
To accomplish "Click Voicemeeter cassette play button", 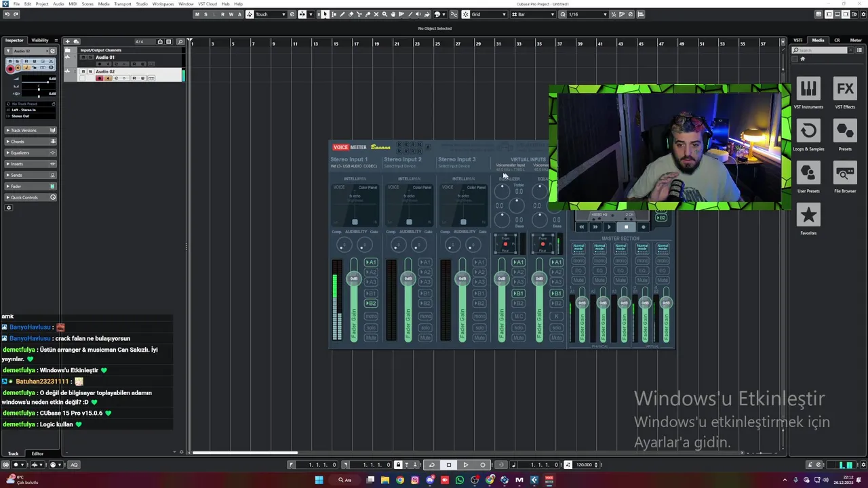I will (x=609, y=227).
